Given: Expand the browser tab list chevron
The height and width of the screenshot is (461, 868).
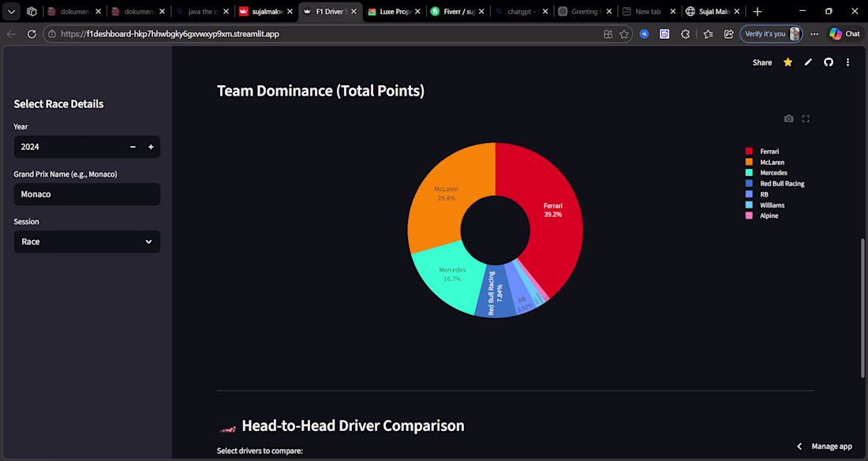Looking at the screenshot, I should tap(11, 11).
